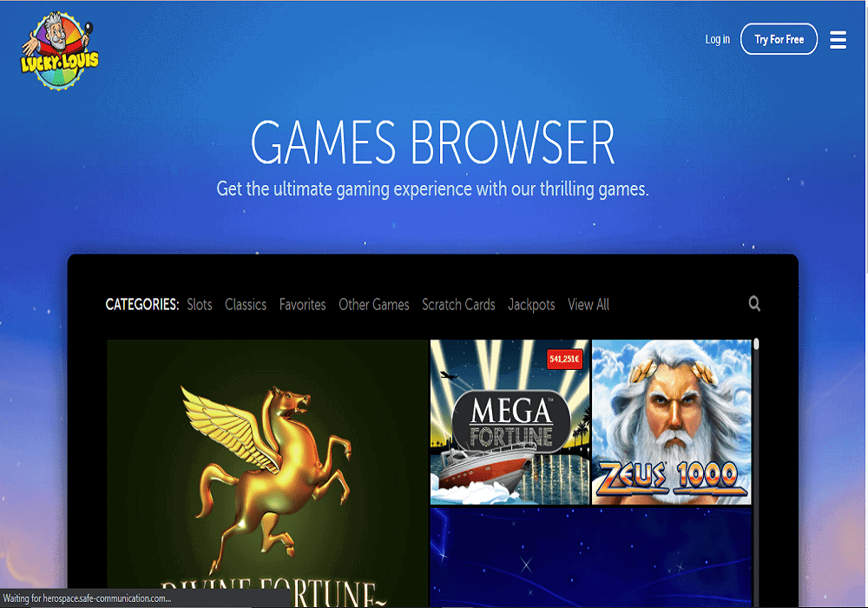Click the Lucky Louis logo
868x608 pixels.
click(x=59, y=51)
